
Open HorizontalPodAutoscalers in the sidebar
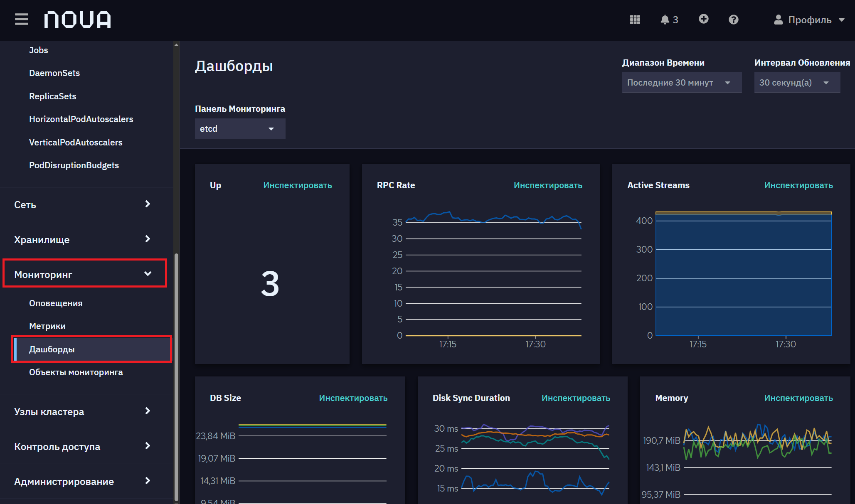81,119
